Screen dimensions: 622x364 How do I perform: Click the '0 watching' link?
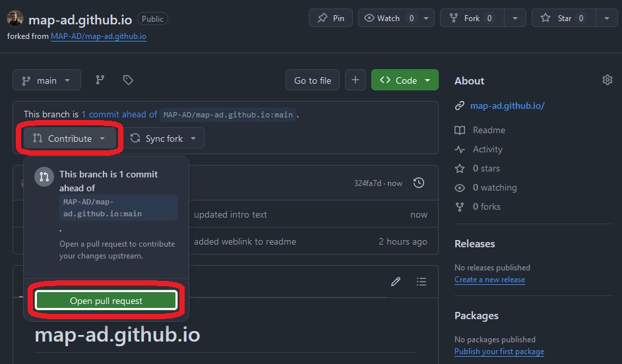click(x=495, y=187)
